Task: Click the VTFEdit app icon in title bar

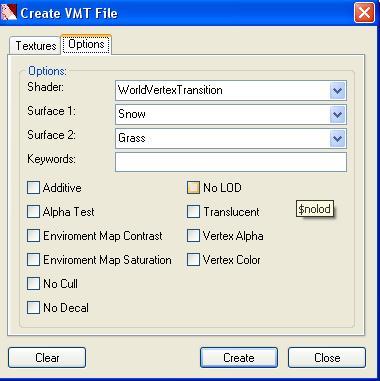Action: [x=8, y=13]
